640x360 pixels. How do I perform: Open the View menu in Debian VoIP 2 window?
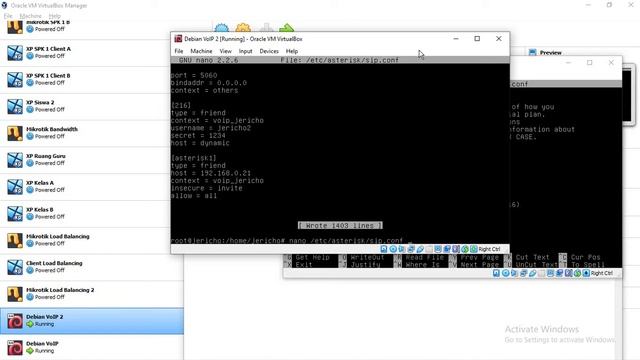pos(225,51)
